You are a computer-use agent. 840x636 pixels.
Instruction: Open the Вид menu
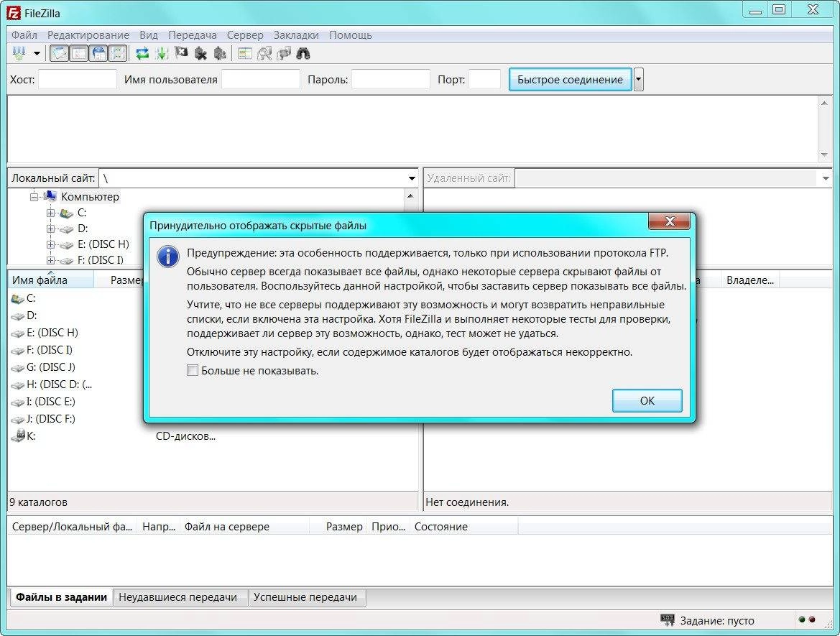click(149, 34)
